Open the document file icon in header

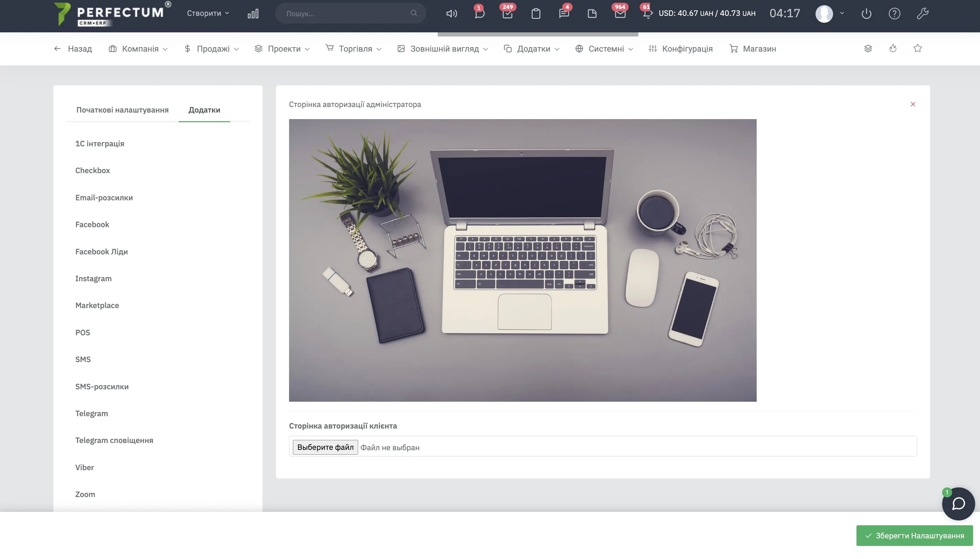pyautogui.click(x=592, y=14)
